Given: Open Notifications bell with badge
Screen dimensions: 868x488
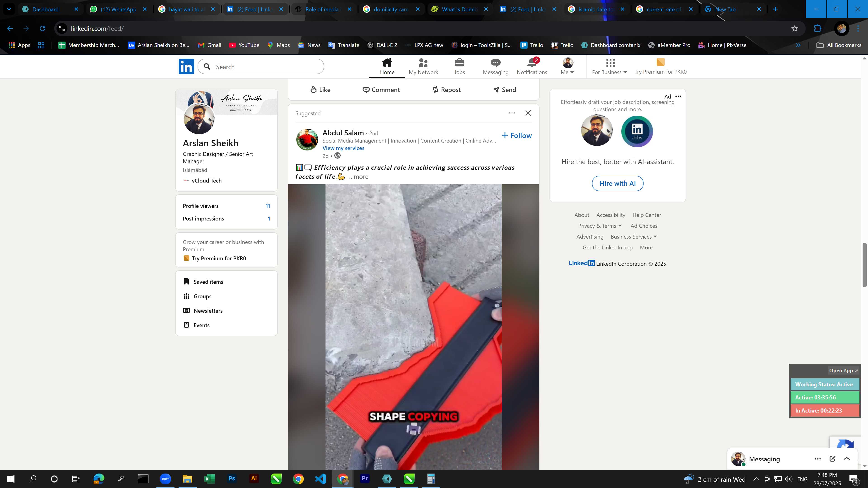Looking at the screenshot, I should 532,66.
